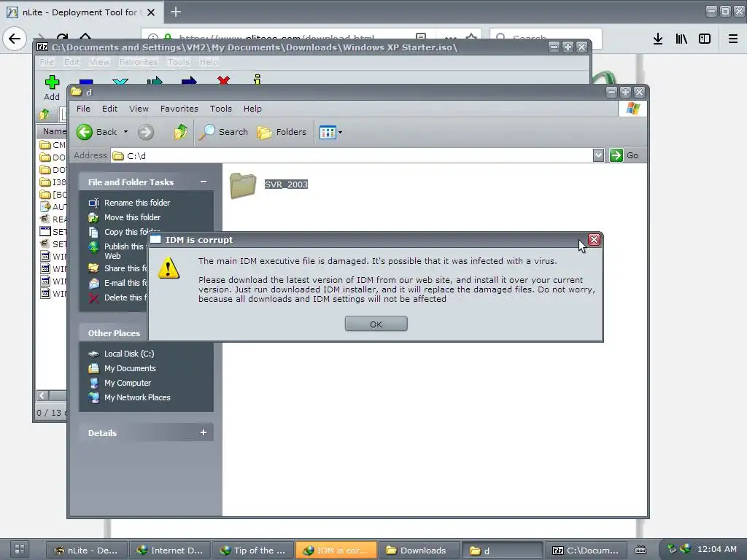This screenshot has width=747, height=560.
Task: Toggle the Folders pane button
Action: (x=282, y=132)
